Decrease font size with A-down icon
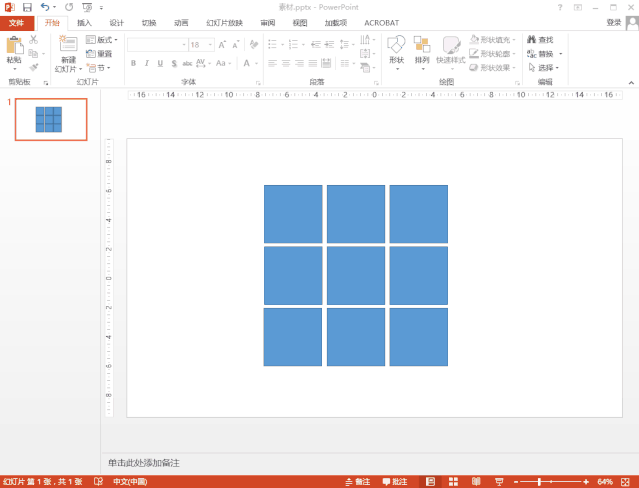 tap(236, 45)
